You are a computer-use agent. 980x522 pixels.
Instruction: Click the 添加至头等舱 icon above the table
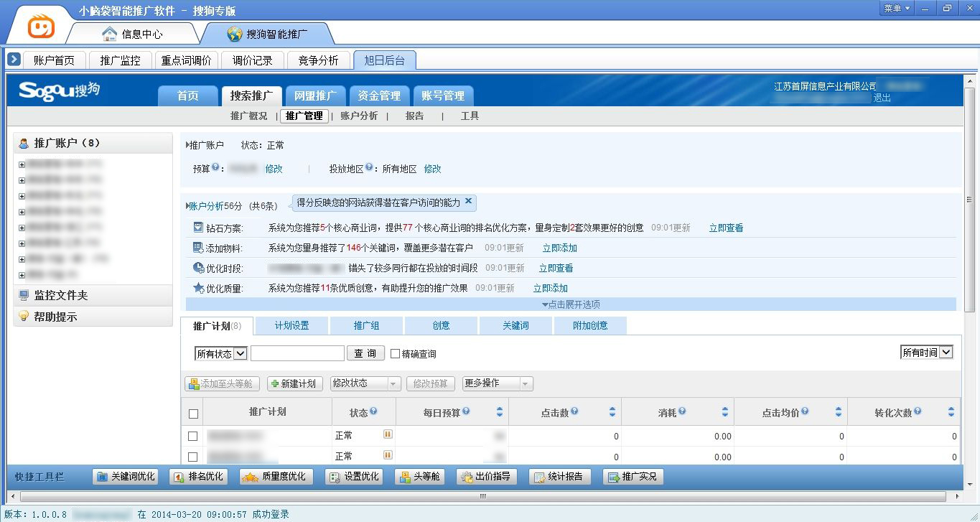[223, 383]
